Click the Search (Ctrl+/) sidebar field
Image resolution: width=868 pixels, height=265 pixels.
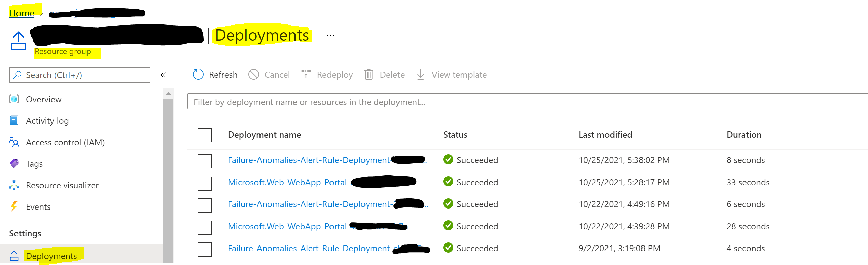tap(79, 75)
